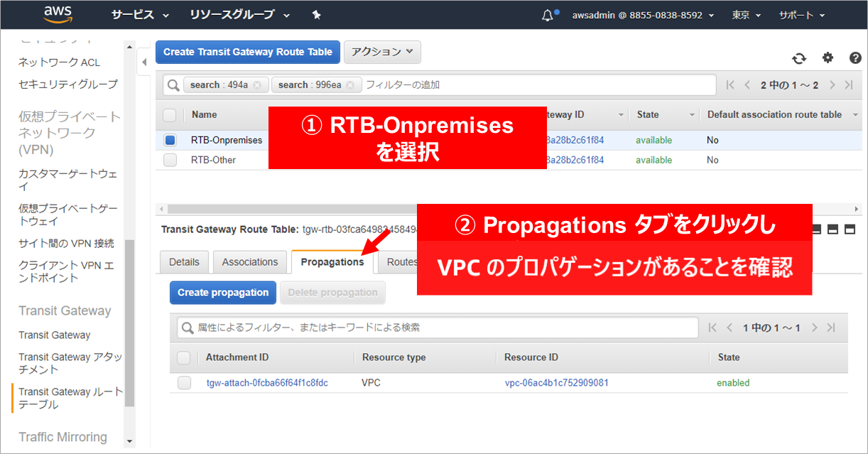The image size is (868, 454).
Task: Remove the 'search : 996ea' filter chip
Action: coord(351,85)
